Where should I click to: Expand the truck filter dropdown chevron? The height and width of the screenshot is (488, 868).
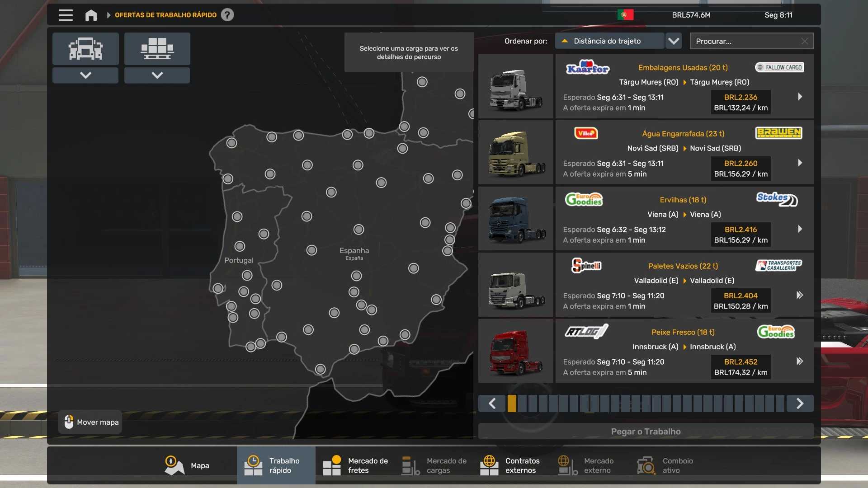85,75
